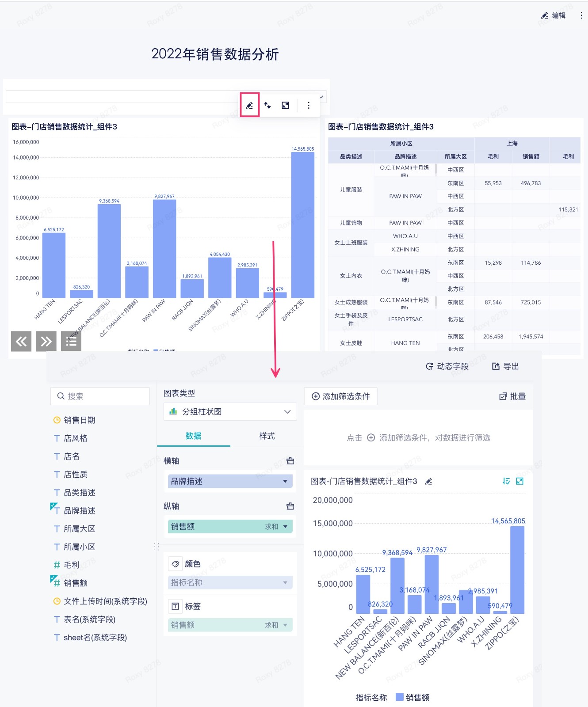Click the fullscreen expand icon in chart toolbar
This screenshot has width=588, height=707.
click(x=286, y=105)
